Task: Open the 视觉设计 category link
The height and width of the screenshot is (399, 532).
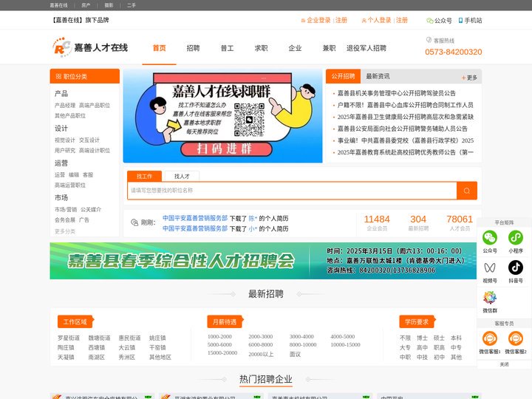Action: click(x=65, y=140)
